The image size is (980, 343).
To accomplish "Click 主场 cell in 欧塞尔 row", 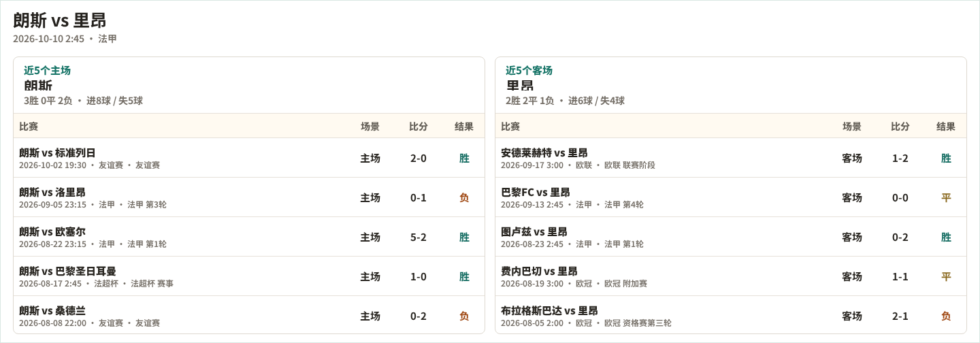I will tap(370, 237).
